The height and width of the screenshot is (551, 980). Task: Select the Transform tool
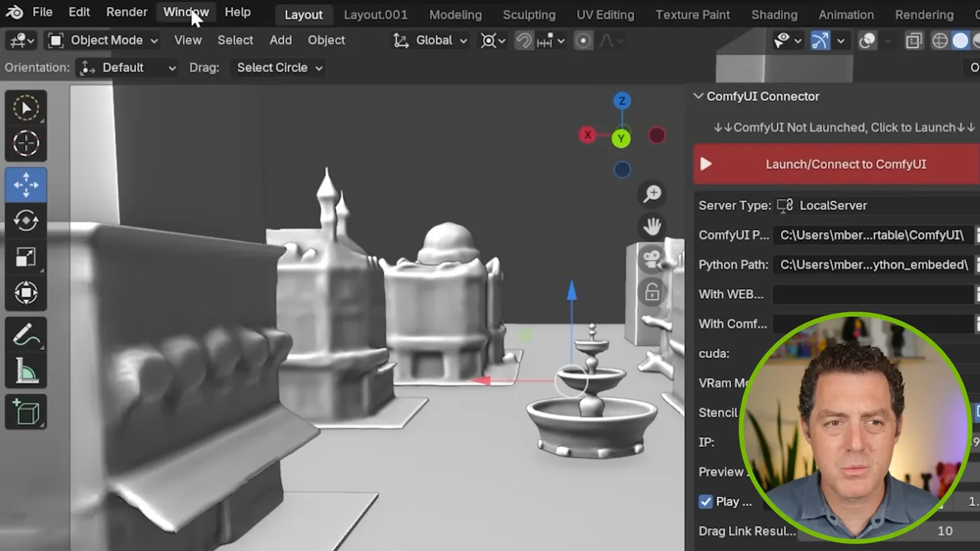pyautogui.click(x=26, y=293)
